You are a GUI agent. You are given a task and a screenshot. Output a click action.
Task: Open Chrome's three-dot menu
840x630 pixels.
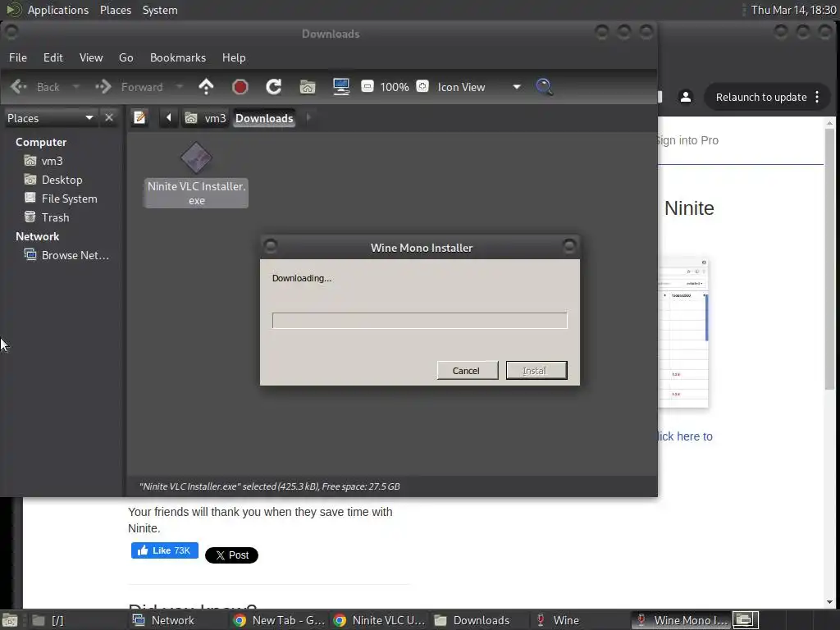click(817, 97)
